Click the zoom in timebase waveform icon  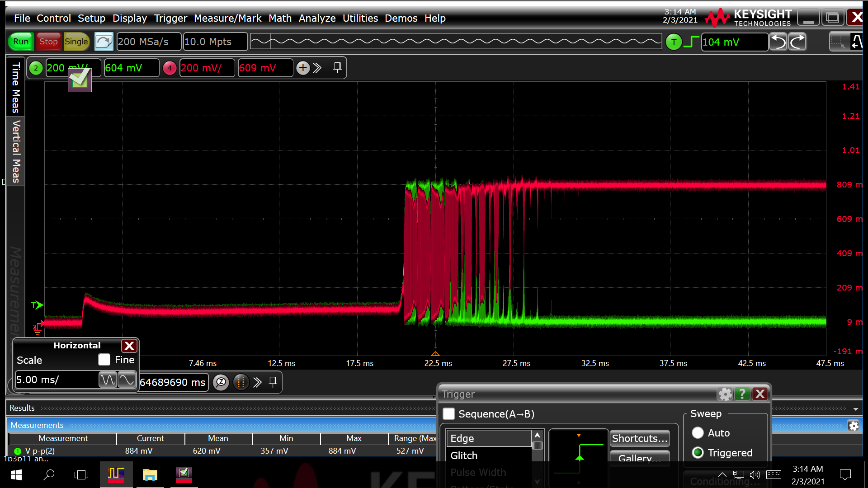click(126, 380)
